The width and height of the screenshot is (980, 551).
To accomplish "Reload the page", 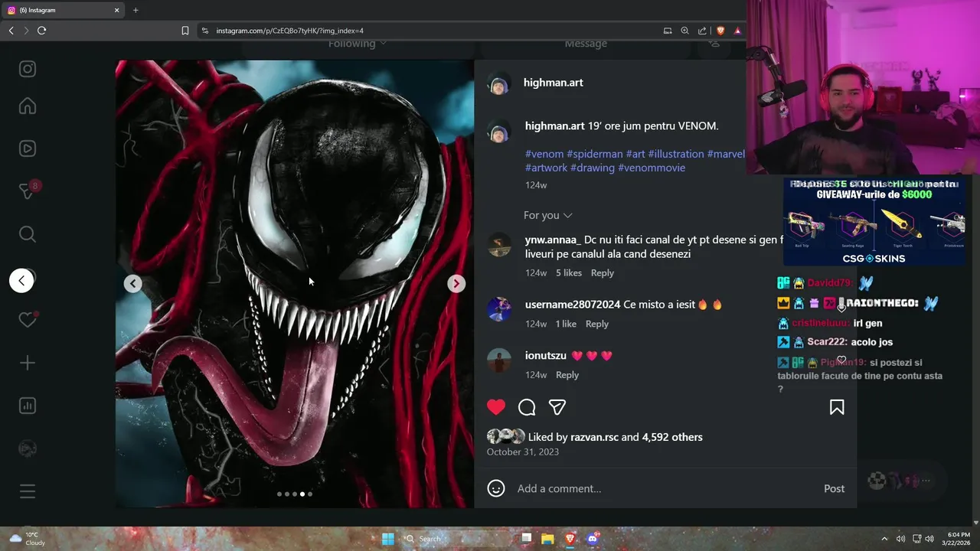I will (41, 31).
